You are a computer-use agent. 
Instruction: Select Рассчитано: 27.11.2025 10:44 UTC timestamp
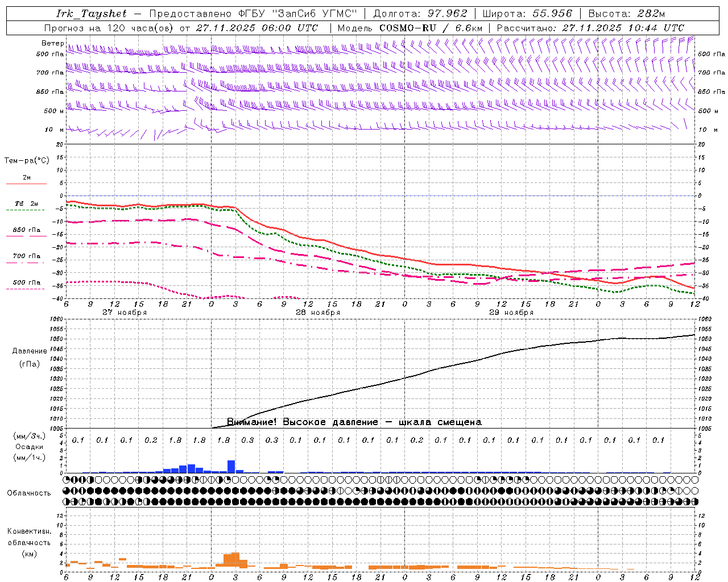590,28
